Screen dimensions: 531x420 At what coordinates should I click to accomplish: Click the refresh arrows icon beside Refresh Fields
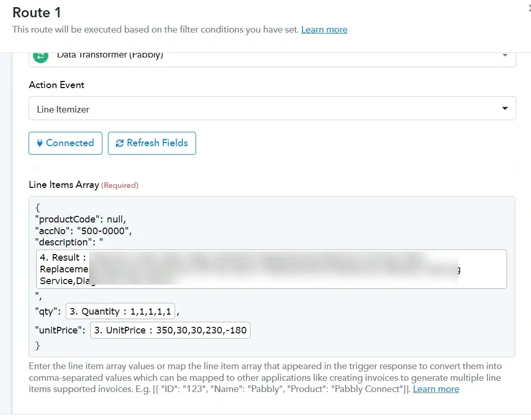tap(120, 143)
